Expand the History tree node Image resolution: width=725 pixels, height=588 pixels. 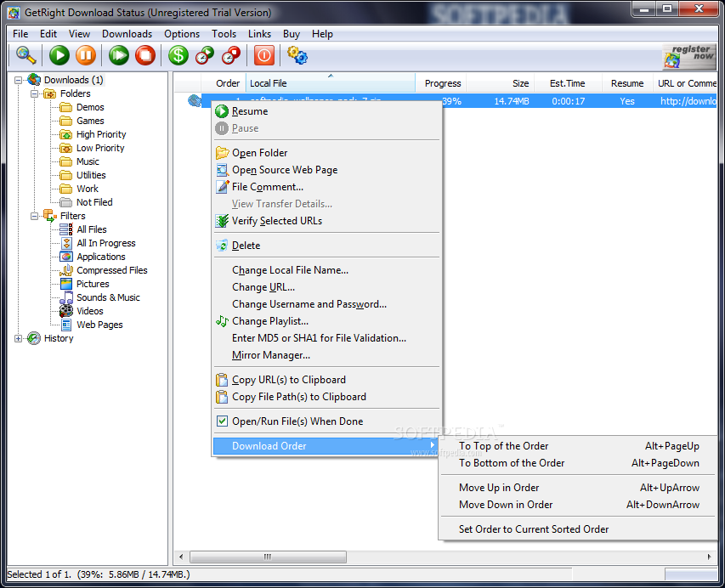(x=19, y=337)
